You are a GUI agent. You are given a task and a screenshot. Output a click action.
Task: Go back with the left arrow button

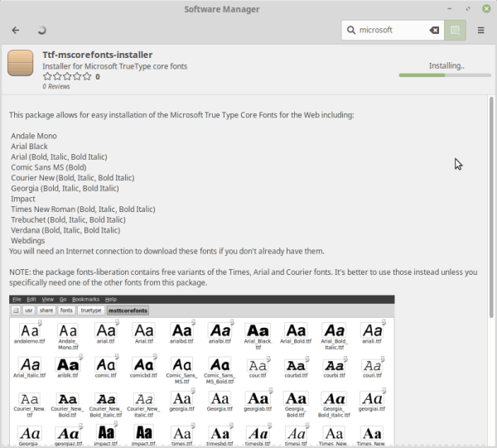(16, 30)
